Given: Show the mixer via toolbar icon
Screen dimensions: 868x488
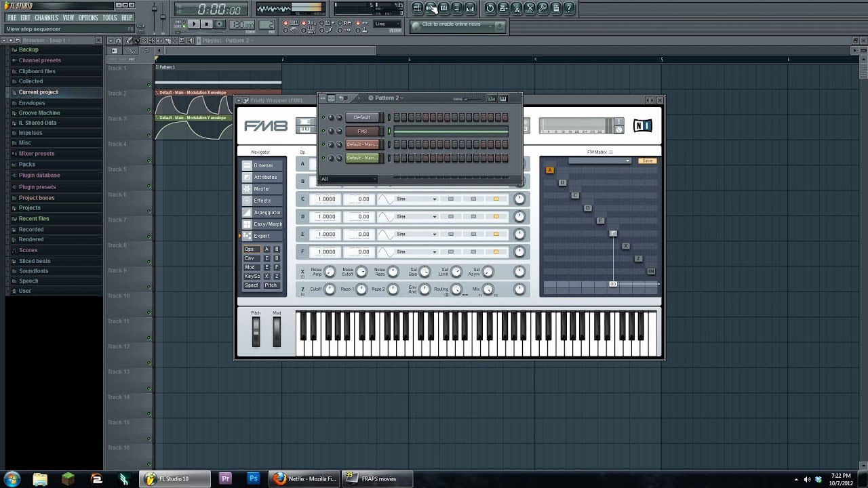Looking at the screenshot, I should [x=470, y=8].
